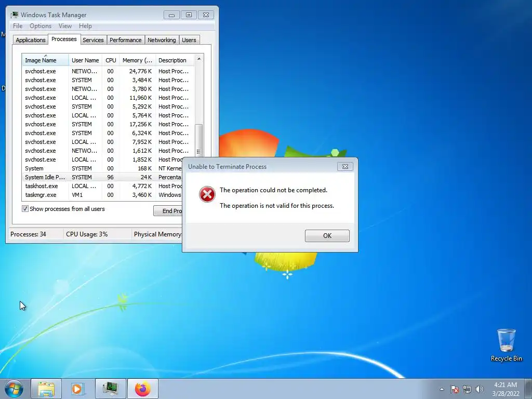Open the taskbar clock and date
Screen dimensions: 532x399
[506, 389]
